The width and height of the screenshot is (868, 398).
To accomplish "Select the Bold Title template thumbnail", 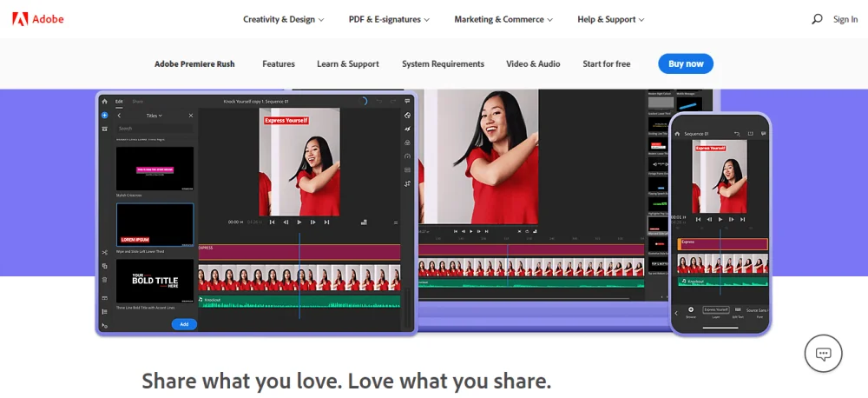I will pos(155,280).
